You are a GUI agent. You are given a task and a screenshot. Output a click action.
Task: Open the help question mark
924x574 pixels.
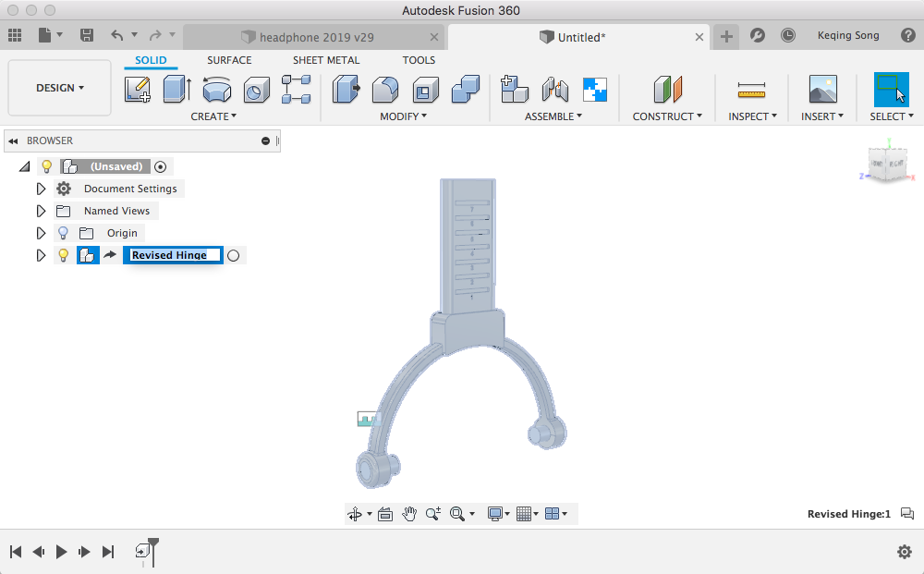[x=908, y=35]
